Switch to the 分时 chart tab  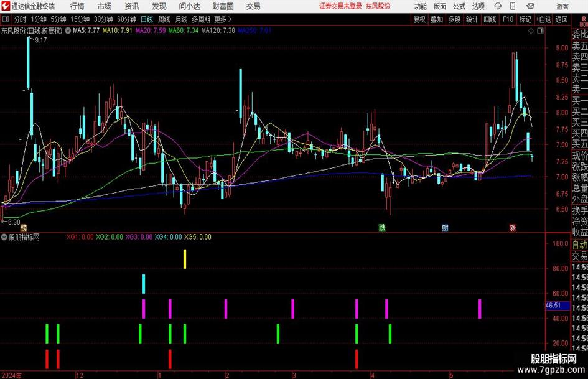pyautogui.click(x=20, y=19)
